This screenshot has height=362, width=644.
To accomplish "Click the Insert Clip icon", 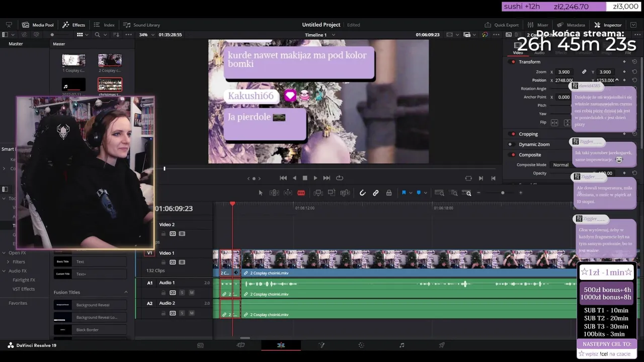I will pyautogui.click(x=318, y=193).
